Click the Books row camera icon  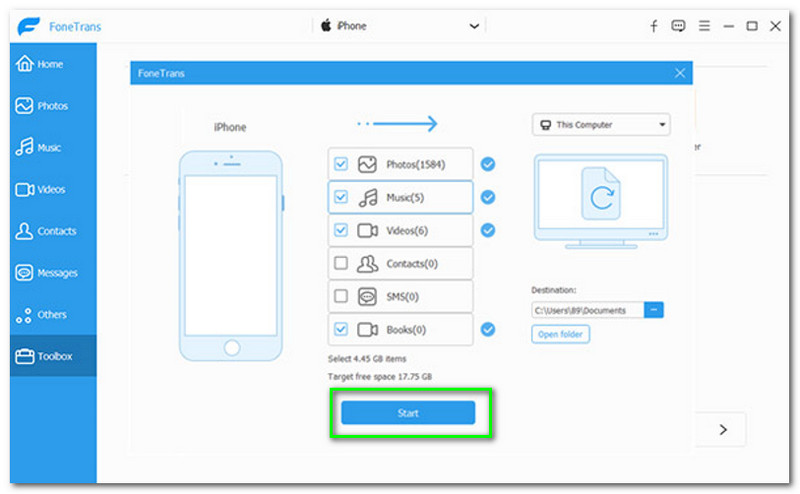pos(367,330)
